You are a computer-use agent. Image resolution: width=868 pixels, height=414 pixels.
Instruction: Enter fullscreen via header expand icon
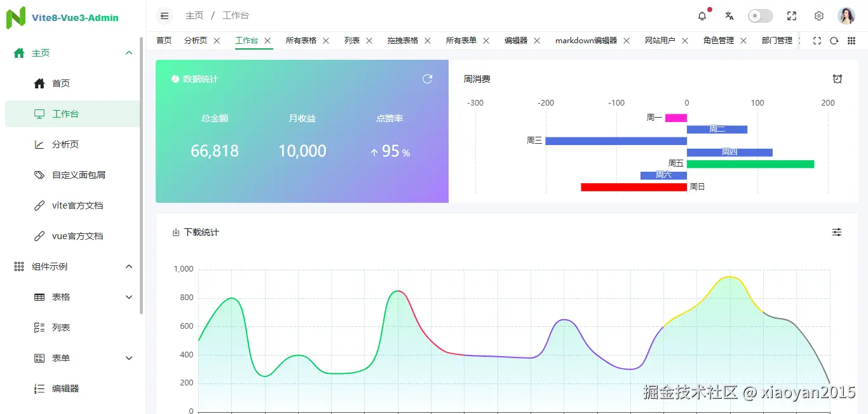click(792, 16)
